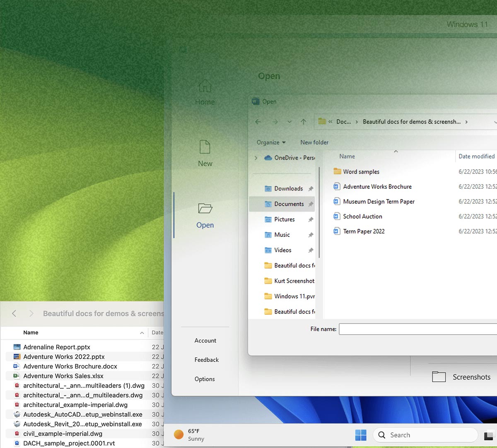Open the Word samples folder
Image resolution: width=497 pixels, height=448 pixels.
(361, 171)
